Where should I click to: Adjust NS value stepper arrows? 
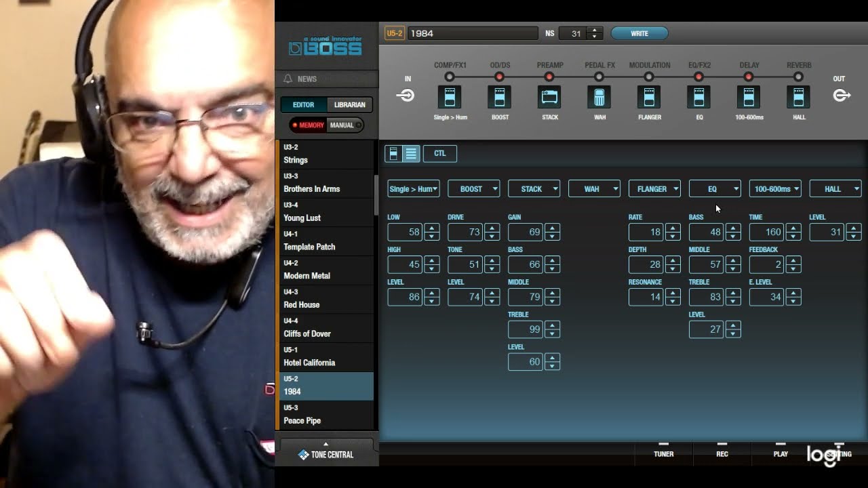tap(595, 33)
